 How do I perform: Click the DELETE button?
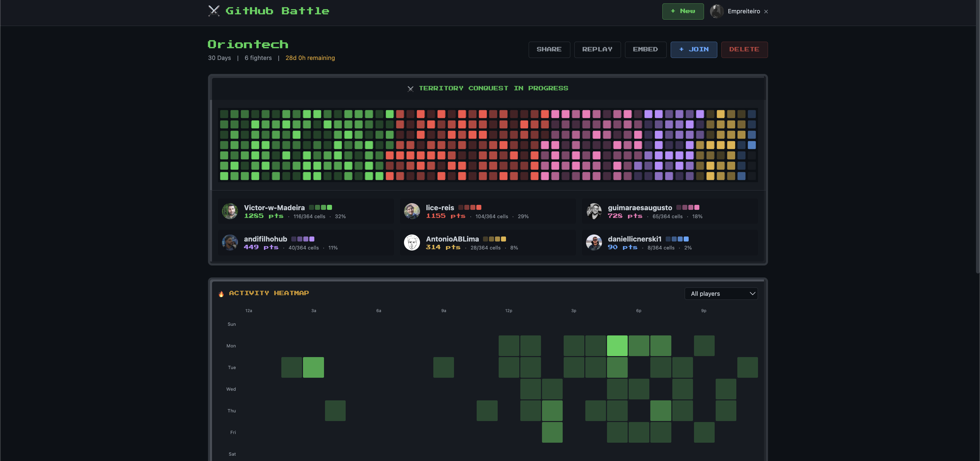pos(744,49)
